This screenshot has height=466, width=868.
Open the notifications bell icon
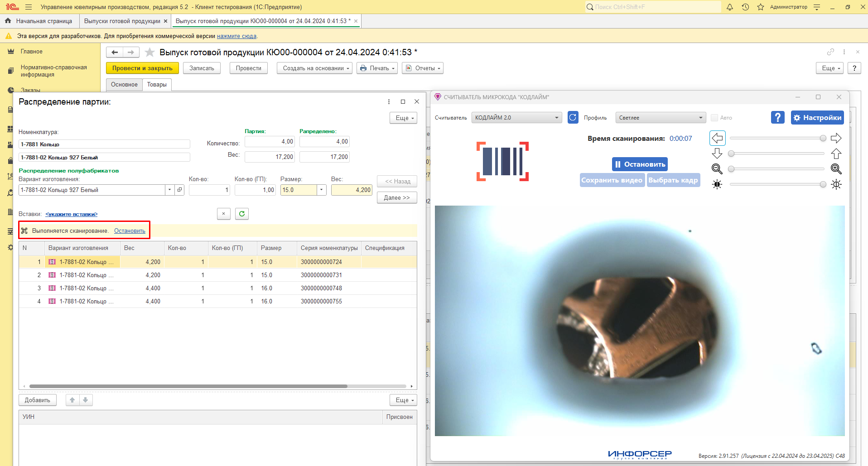[730, 7]
